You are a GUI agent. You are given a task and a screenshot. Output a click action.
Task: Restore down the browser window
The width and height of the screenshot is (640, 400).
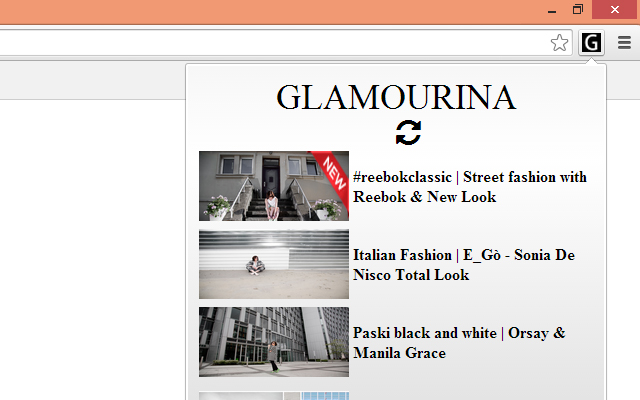[x=578, y=9]
